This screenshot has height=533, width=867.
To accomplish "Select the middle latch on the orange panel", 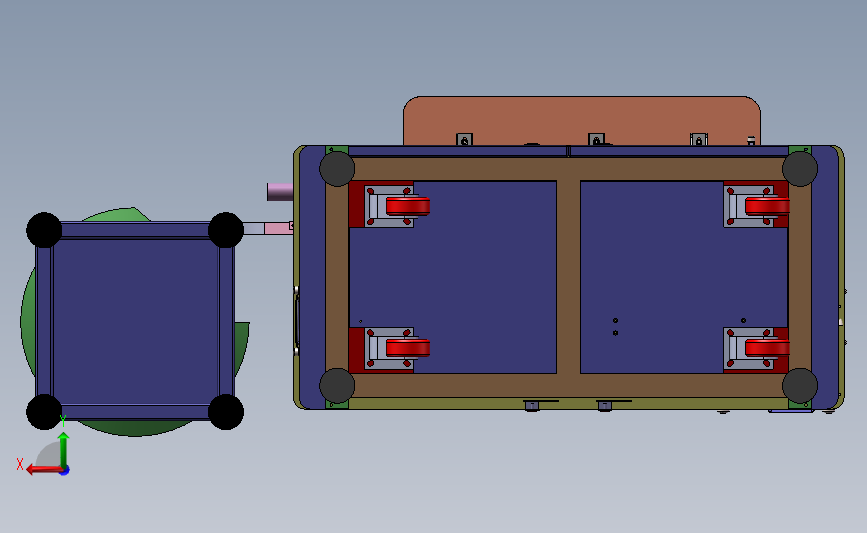I will point(596,140).
